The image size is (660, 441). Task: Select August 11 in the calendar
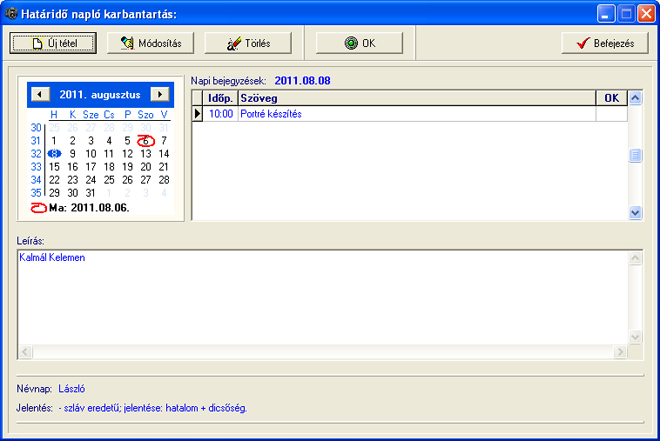(x=109, y=154)
